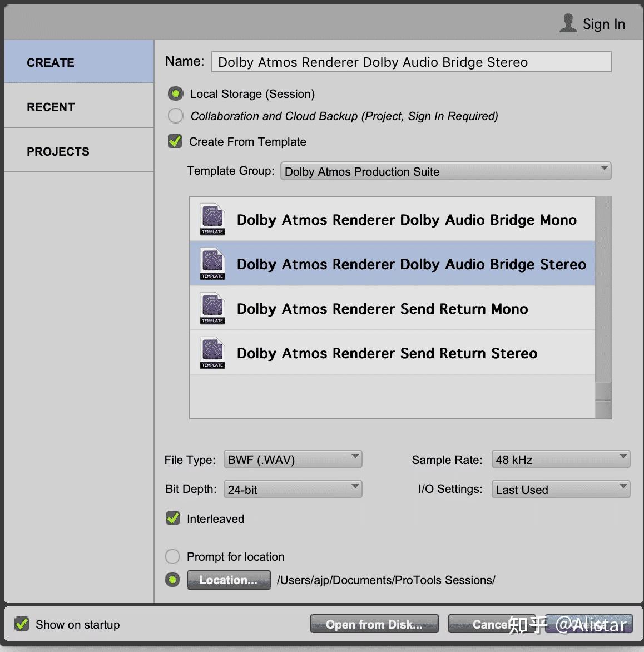Click Open from Disk... button
Image resolution: width=644 pixels, height=652 pixels.
(375, 624)
